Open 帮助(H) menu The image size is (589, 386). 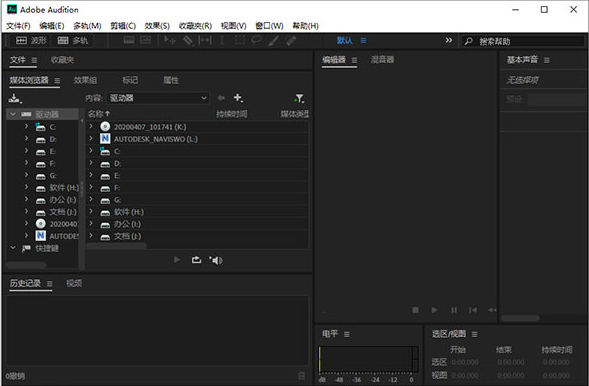(x=305, y=26)
